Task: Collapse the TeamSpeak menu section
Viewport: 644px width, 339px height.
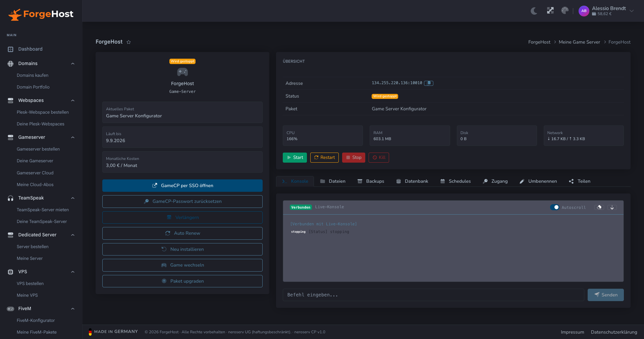Action: tap(73, 198)
